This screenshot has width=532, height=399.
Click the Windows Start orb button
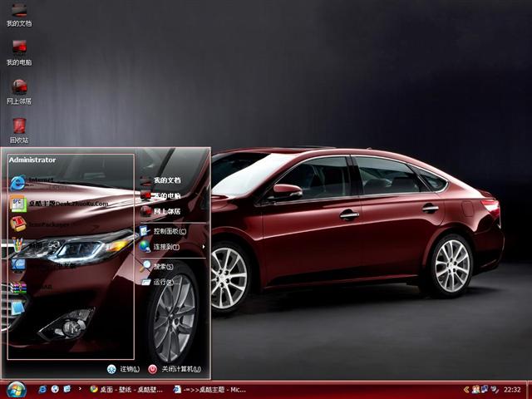pyautogui.click(x=17, y=390)
